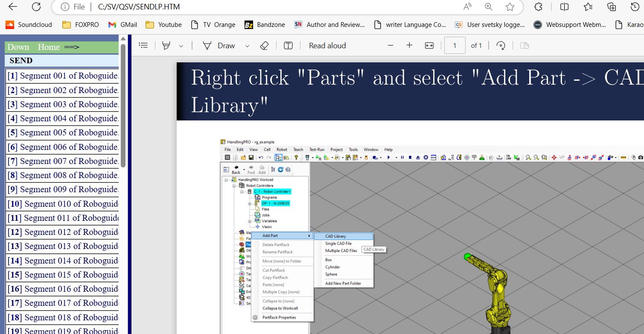Click the fit to width icon
The image size is (644, 334).
tap(429, 46)
